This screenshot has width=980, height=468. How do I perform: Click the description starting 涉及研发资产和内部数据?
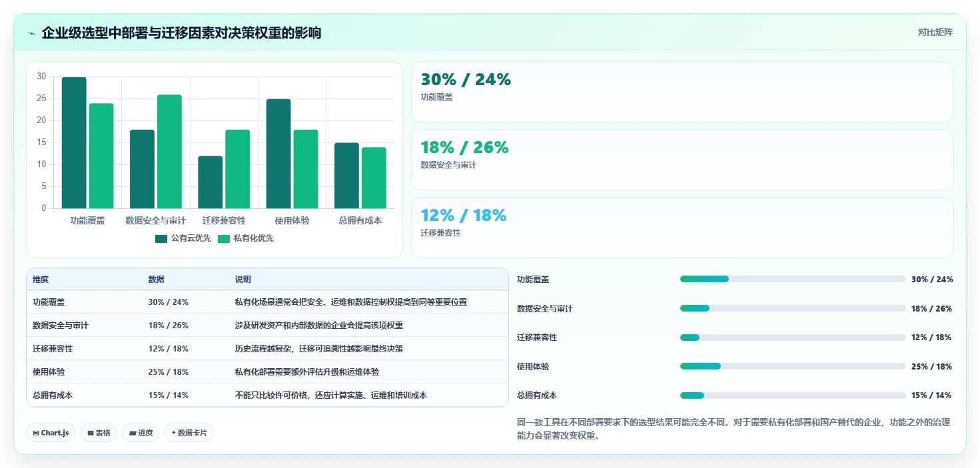pyautogui.click(x=319, y=326)
